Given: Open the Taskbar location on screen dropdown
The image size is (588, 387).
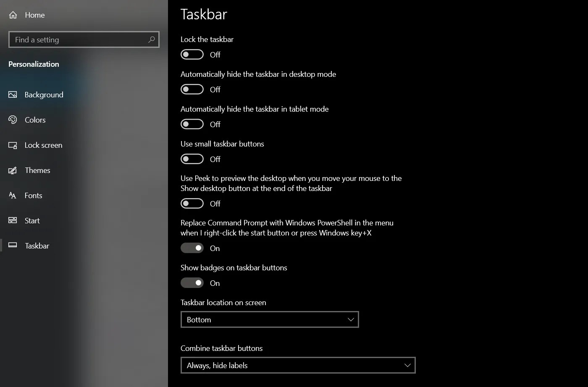Looking at the screenshot, I should [x=270, y=319].
